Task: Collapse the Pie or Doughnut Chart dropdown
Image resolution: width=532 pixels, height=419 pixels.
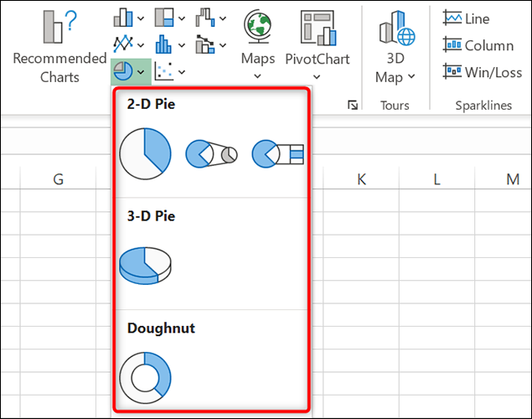Action: (x=130, y=70)
